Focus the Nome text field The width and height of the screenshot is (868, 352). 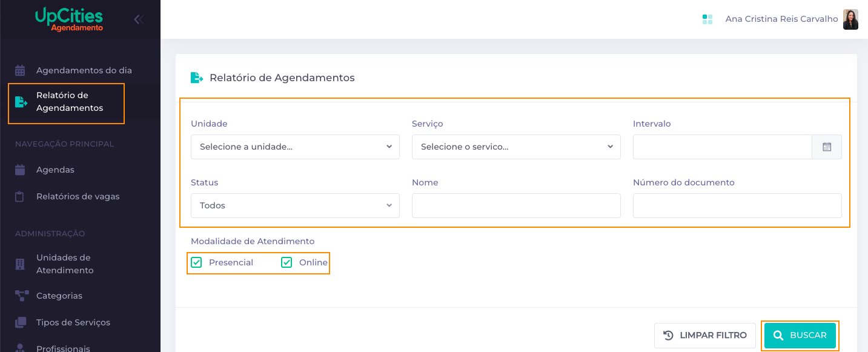pyautogui.click(x=516, y=205)
